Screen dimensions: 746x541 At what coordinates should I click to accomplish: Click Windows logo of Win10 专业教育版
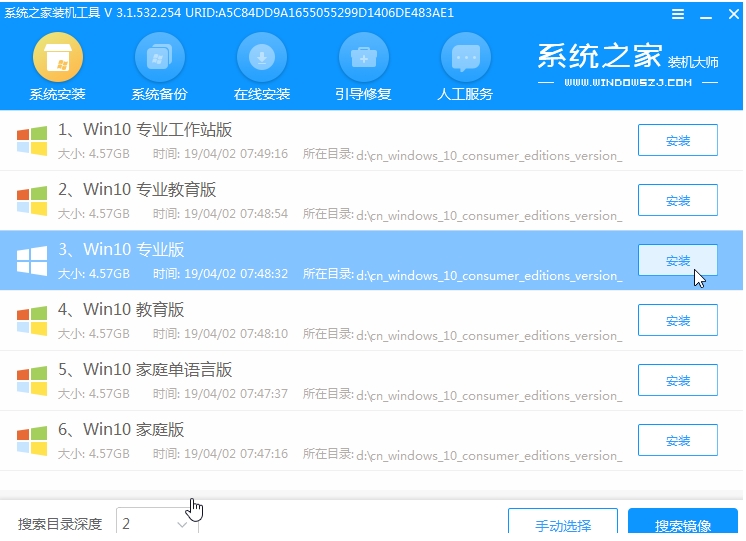[32, 201]
